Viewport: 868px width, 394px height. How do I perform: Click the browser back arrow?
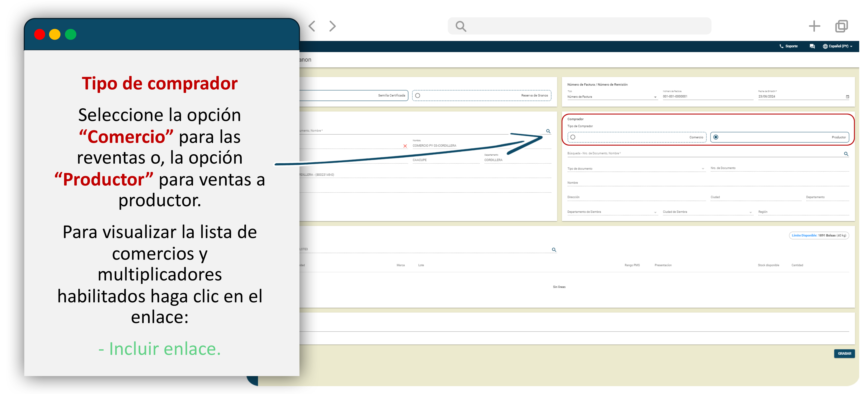pyautogui.click(x=312, y=26)
